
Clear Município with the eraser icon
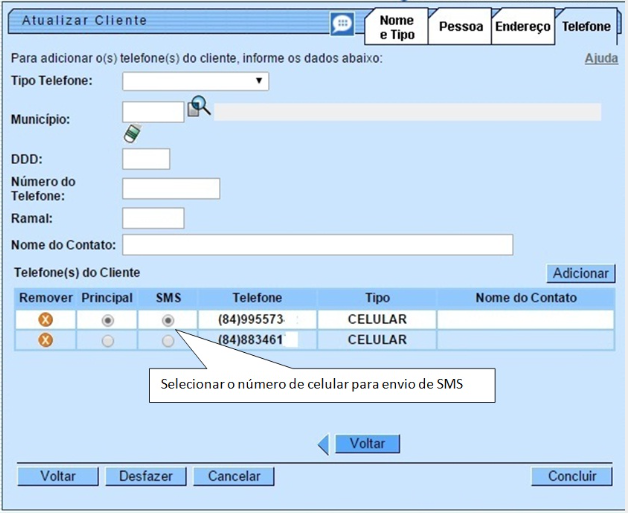(132, 133)
